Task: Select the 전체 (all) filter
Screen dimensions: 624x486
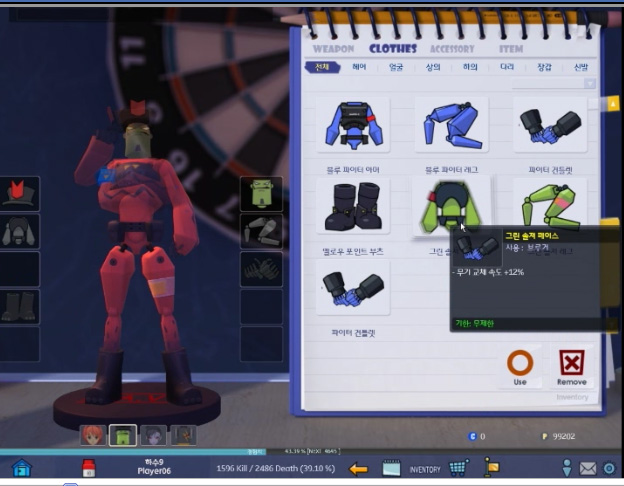Action: click(x=322, y=67)
